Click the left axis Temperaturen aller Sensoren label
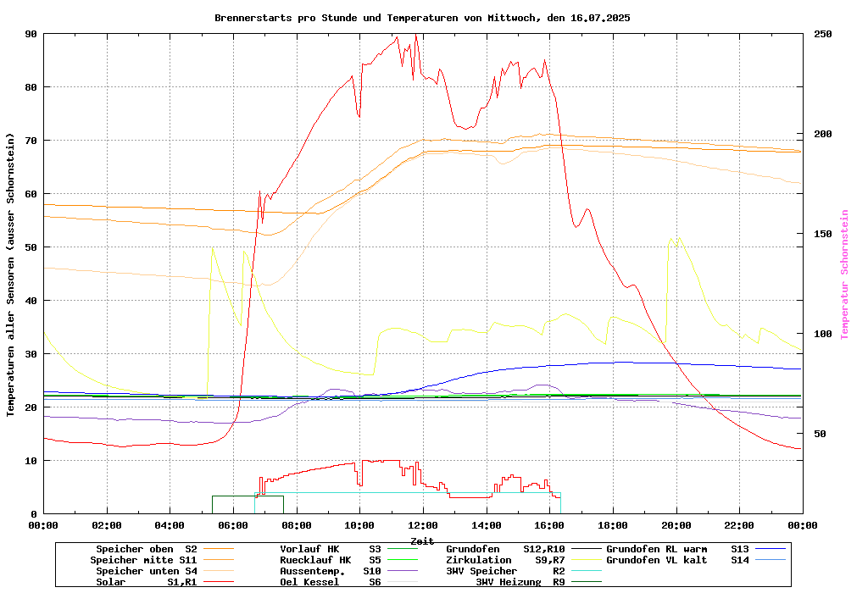Image resolution: width=868 pixels, height=593 pixels. (x=11, y=274)
